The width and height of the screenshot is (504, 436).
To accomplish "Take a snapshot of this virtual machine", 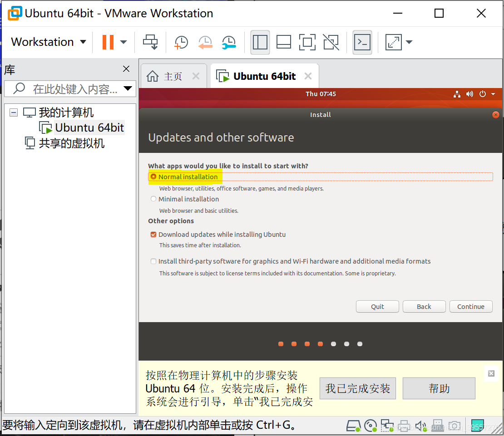I will click(x=181, y=42).
